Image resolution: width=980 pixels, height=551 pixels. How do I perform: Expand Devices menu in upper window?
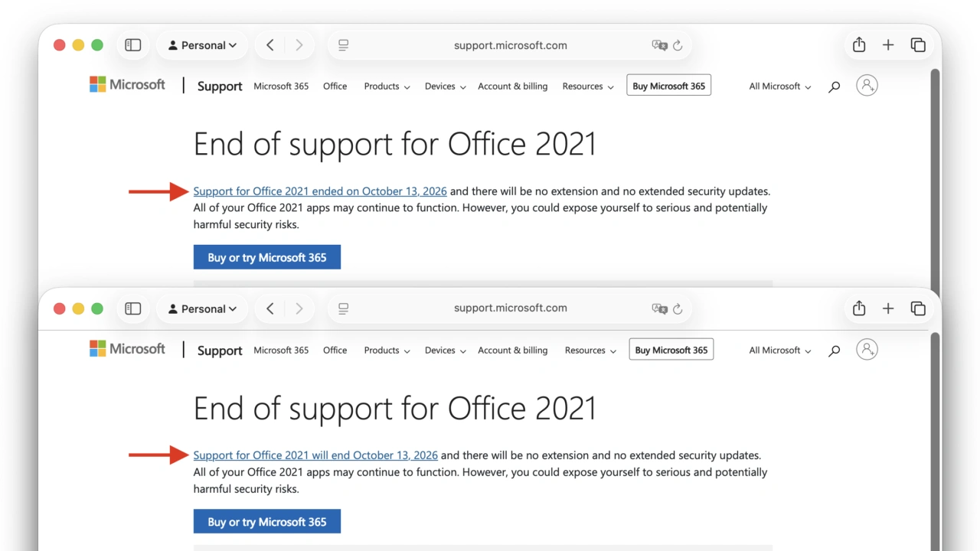445,86
